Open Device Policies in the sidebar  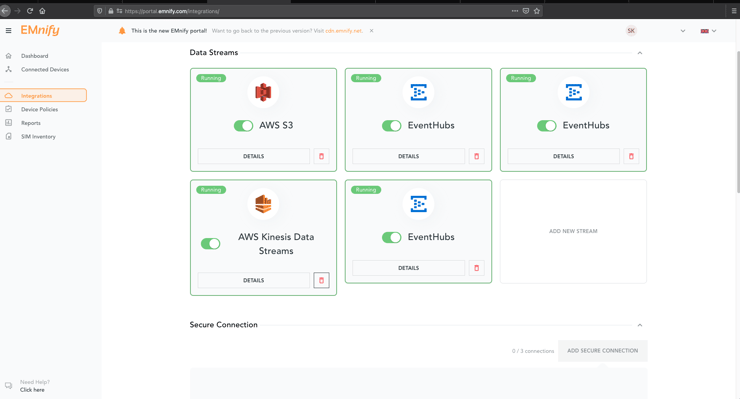pyautogui.click(x=39, y=109)
